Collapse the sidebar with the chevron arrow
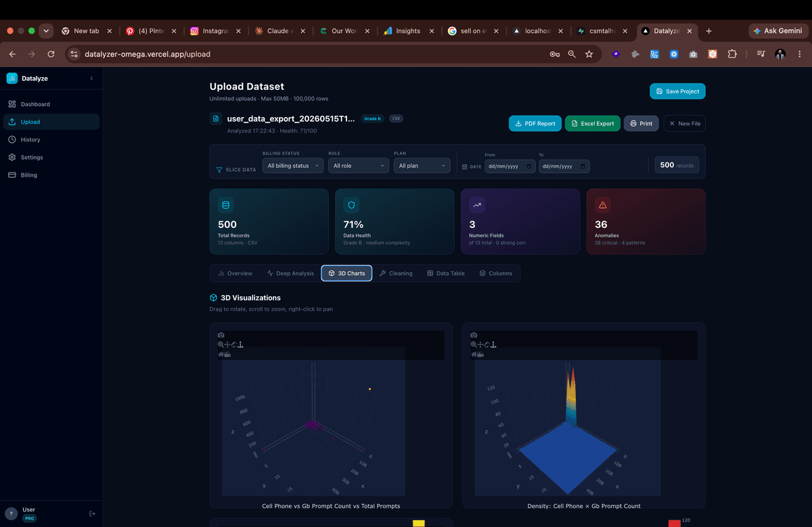Image resolution: width=812 pixels, height=527 pixels. [x=92, y=78]
